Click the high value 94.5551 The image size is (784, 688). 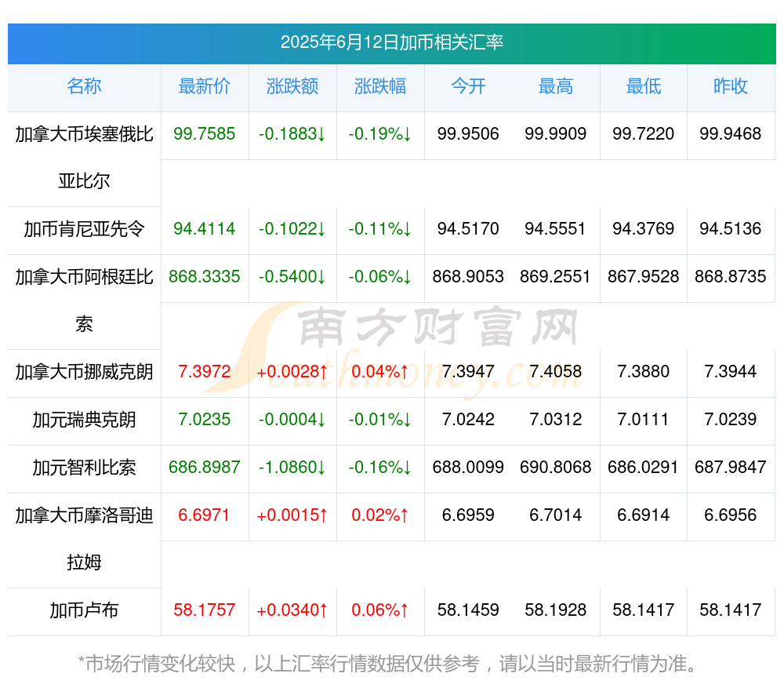(556, 229)
